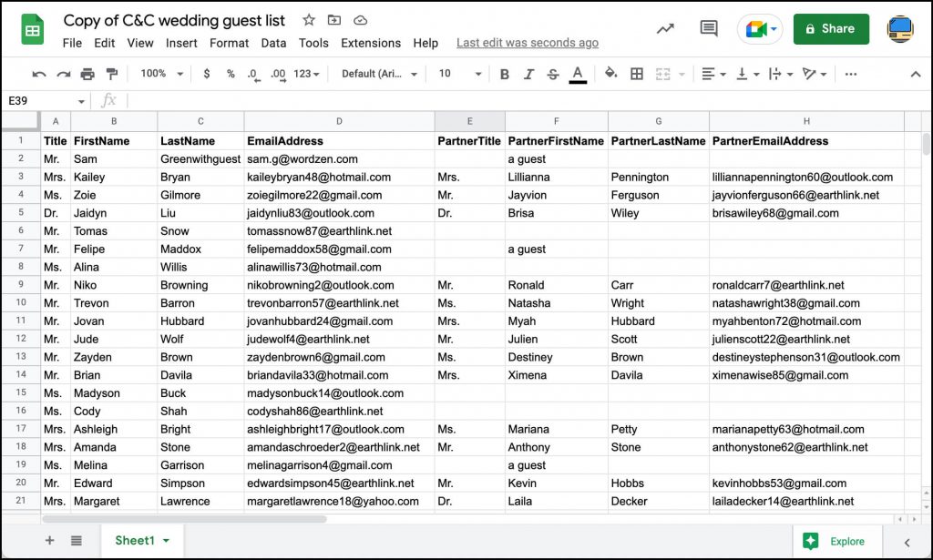Viewport: 933px width, 560px height.
Task: Undo the last action
Action: pyautogui.click(x=37, y=74)
